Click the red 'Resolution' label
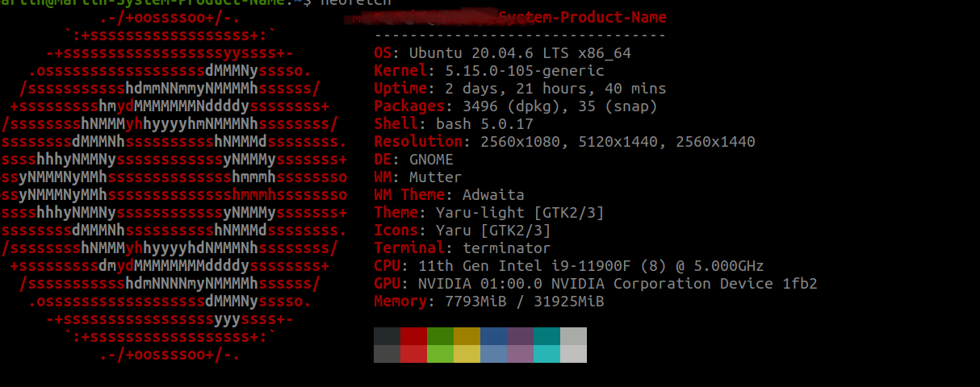 coord(418,142)
